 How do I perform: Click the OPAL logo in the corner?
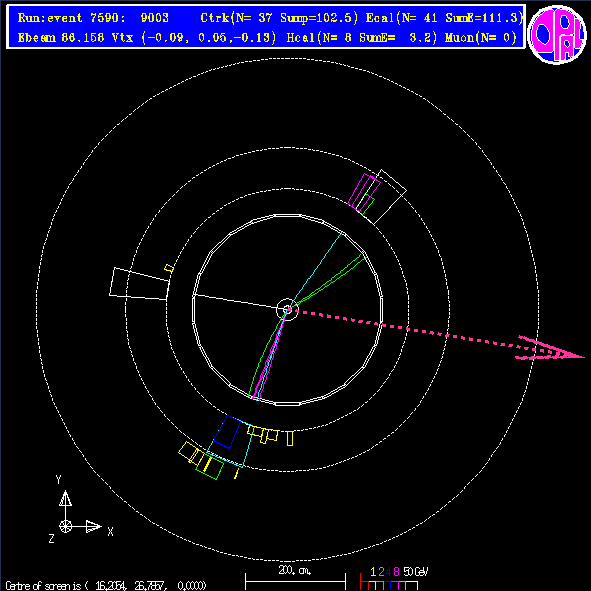tap(557, 35)
